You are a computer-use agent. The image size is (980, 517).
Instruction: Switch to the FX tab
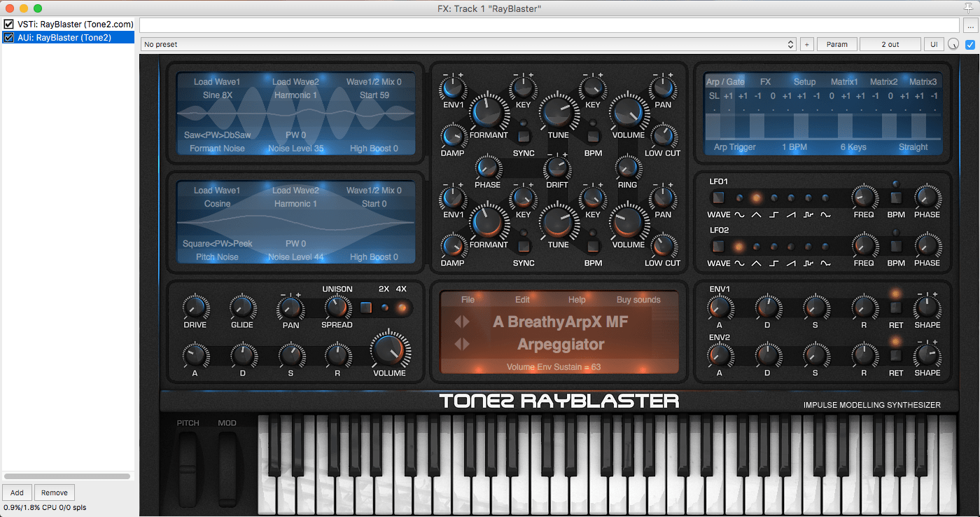coord(765,82)
